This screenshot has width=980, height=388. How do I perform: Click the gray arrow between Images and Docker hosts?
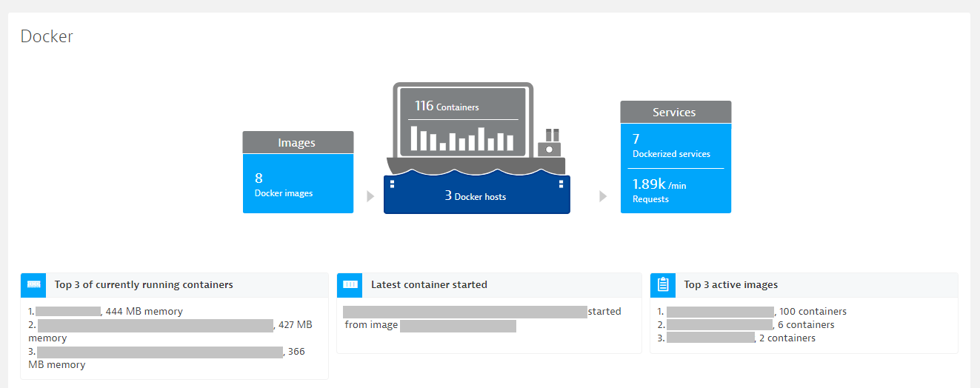pyautogui.click(x=370, y=196)
